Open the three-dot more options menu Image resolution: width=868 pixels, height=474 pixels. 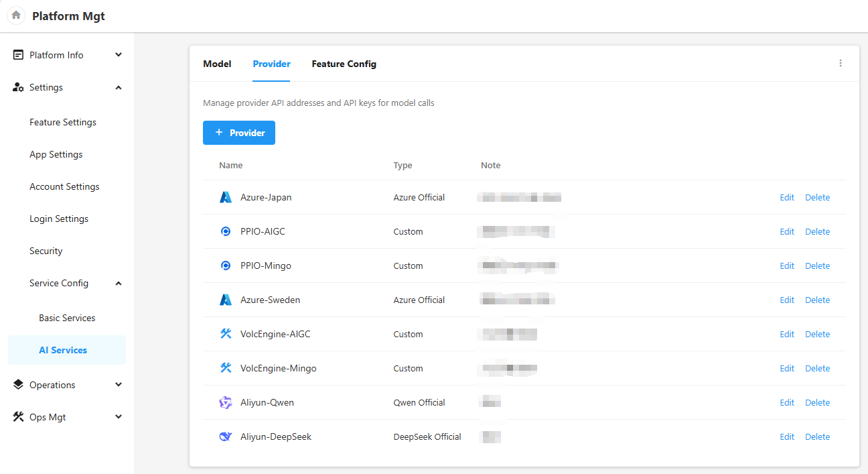coord(841,64)
